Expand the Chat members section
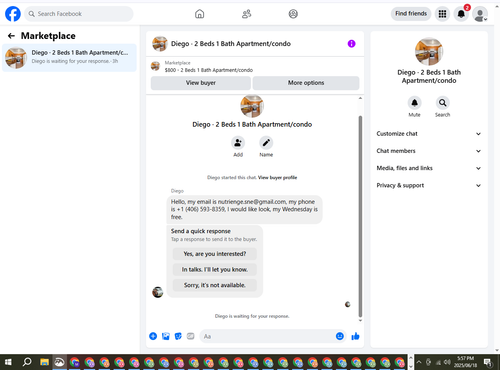Screen dimensions: 500x370 coord(429,151)
